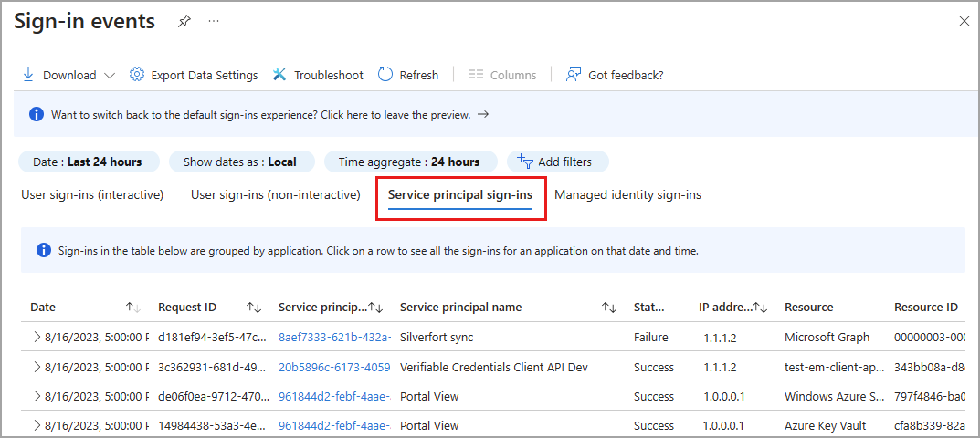Image resolution: width=980 pixels, height=438 pixels.
Task: Click the Export Data Settings gear icon
Action: 136,74
